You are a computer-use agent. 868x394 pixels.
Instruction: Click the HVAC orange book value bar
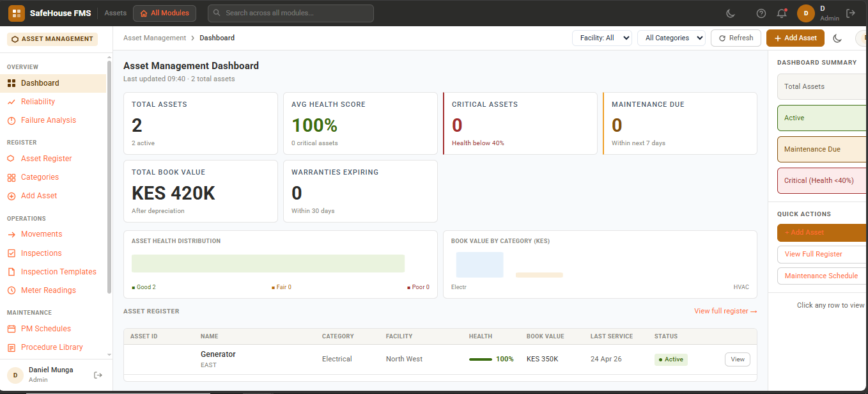pos(539,275)
